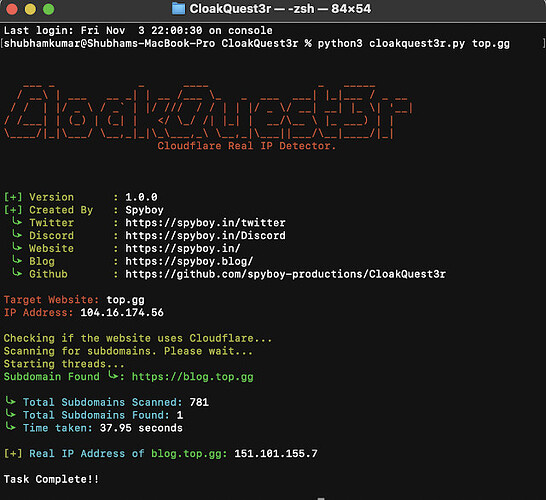Click the red close window button
Screen dimensions: 546x500
tap(12, 9)
